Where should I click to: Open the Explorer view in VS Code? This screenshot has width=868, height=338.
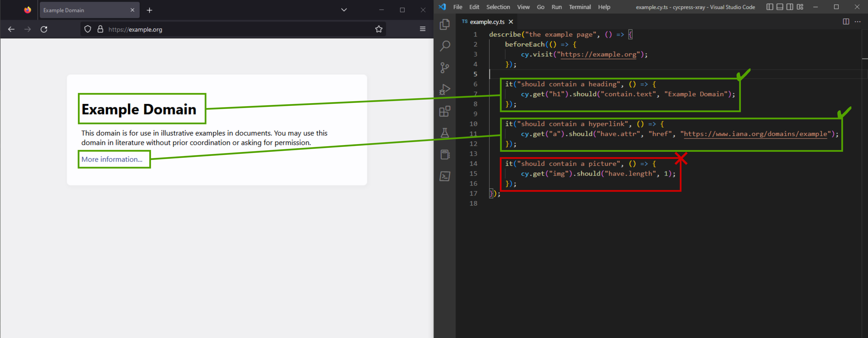point(445,24)
